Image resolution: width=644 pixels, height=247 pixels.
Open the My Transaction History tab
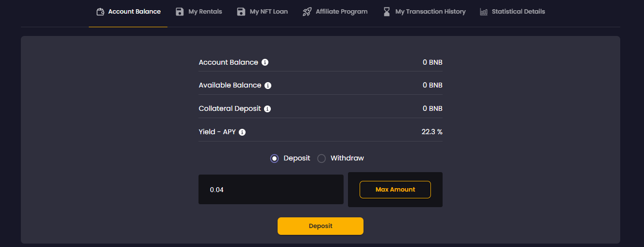click(430, 12)
